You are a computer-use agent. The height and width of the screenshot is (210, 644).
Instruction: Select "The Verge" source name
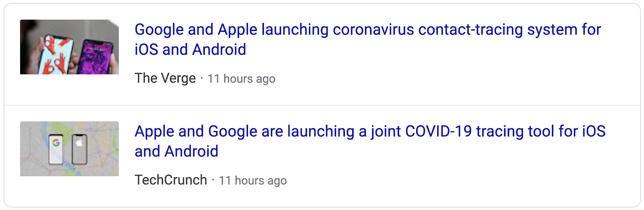tap(165, 78)
